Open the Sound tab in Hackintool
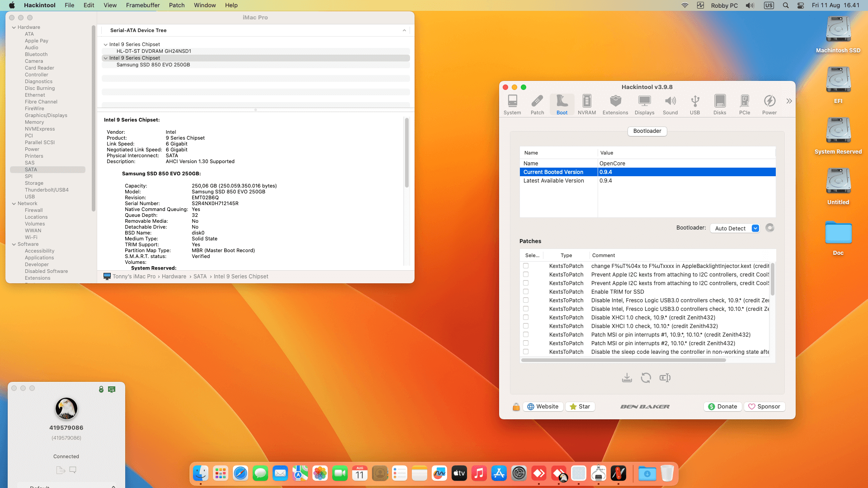 (x=670, y=104)
